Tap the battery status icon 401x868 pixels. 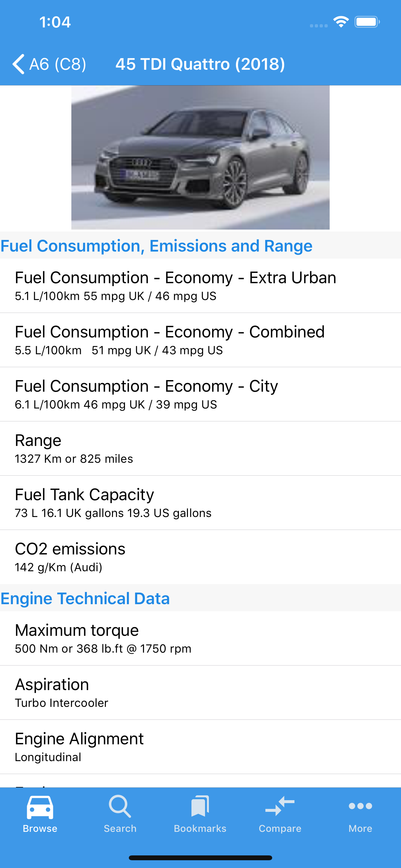click(x=367, y=22)
